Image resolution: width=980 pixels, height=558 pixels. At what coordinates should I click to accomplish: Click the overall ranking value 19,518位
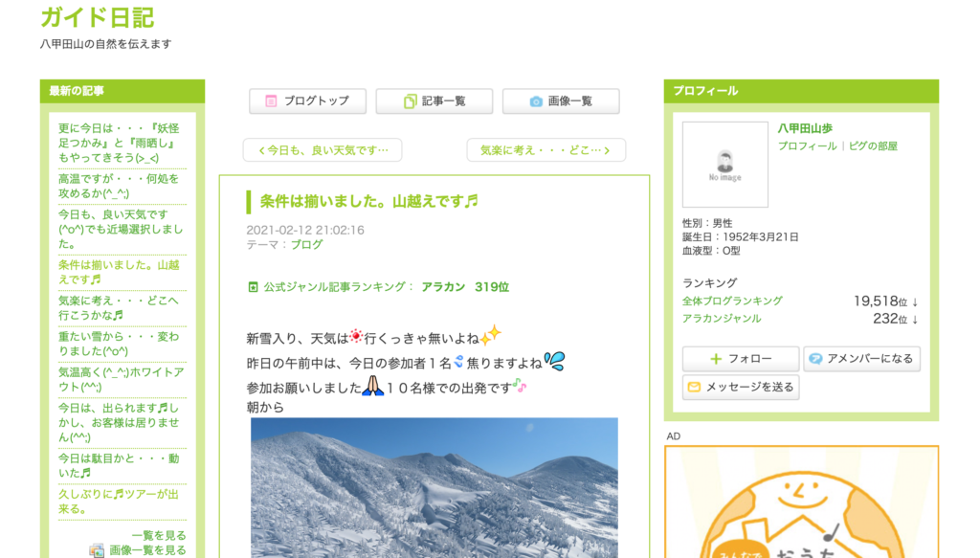880,301
